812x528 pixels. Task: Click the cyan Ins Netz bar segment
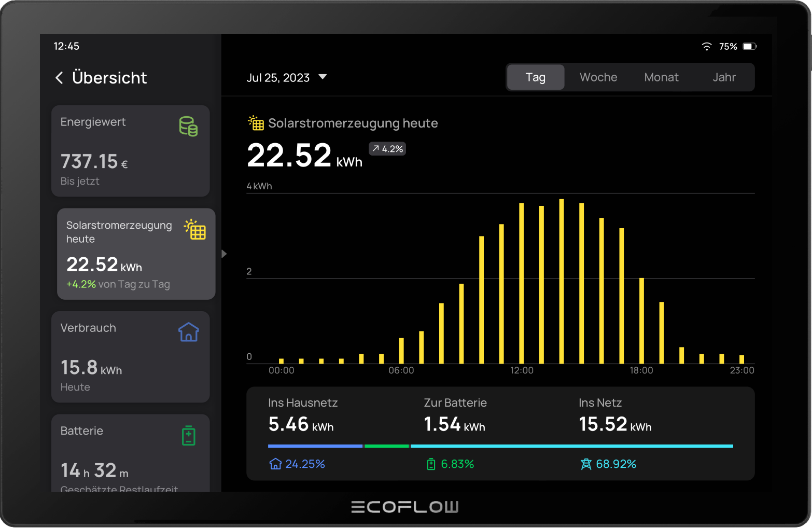coord(571,446)
